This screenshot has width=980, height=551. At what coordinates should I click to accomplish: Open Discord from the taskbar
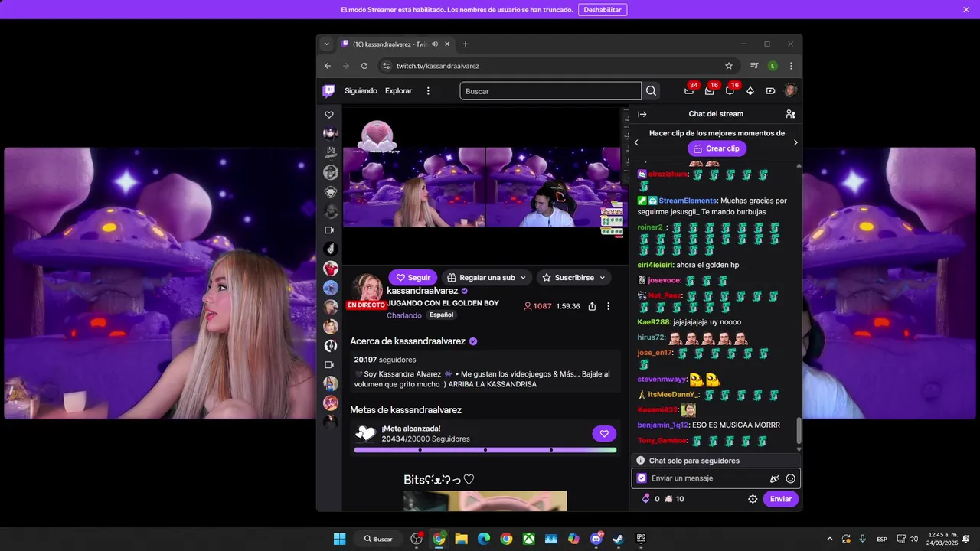(596, 539)
